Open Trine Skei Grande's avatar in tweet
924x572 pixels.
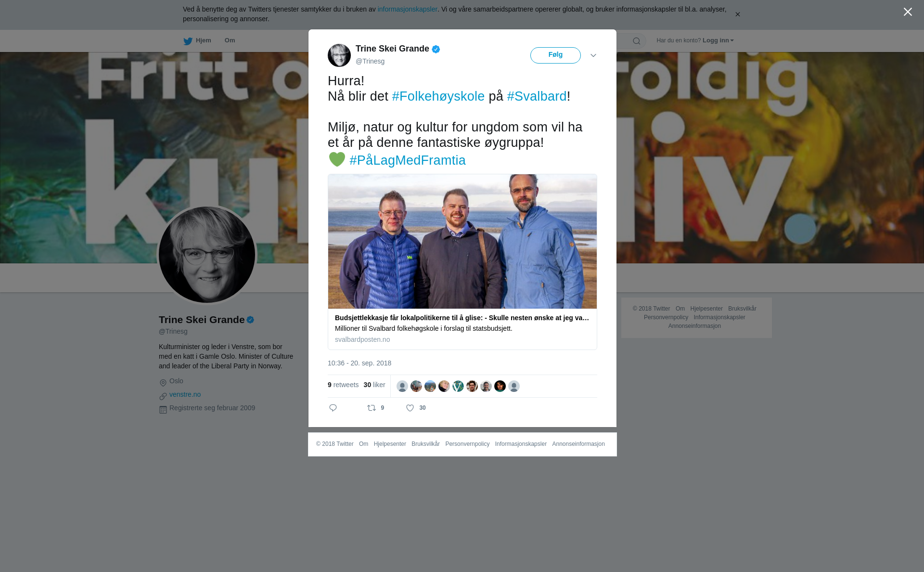coord(339,55)
